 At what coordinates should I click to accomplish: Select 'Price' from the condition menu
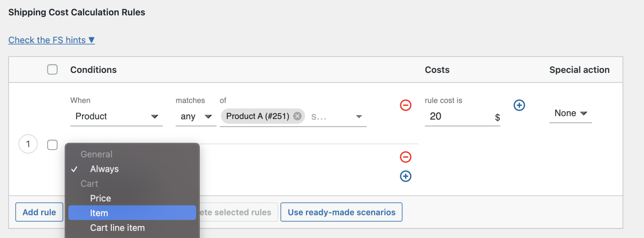(100, 198)
